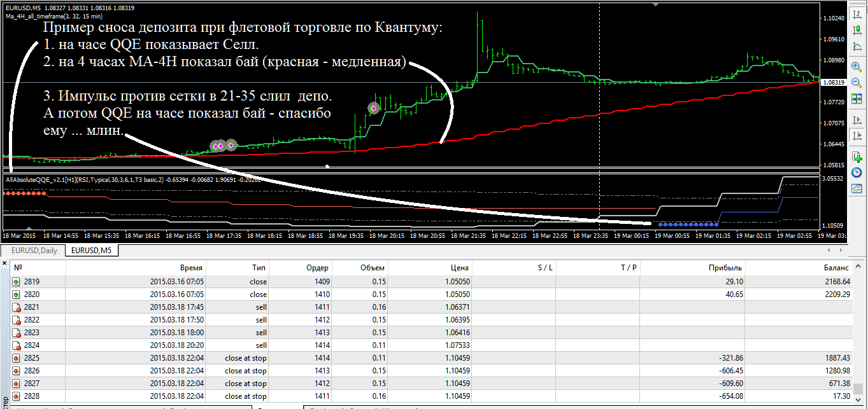
Task: Switch chart to bar chart mode
Action: 857,13
